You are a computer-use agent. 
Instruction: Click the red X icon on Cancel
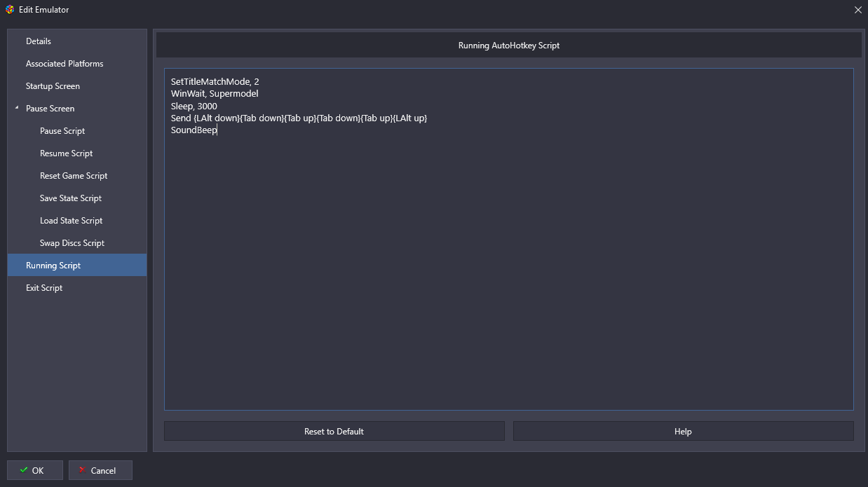(83, 470)
